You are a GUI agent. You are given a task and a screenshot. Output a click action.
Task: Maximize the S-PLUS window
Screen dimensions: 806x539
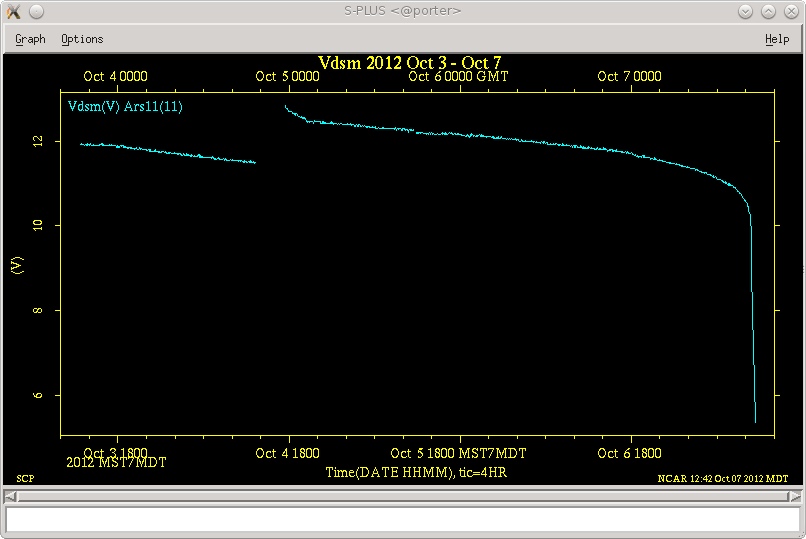tap(768, 11)
